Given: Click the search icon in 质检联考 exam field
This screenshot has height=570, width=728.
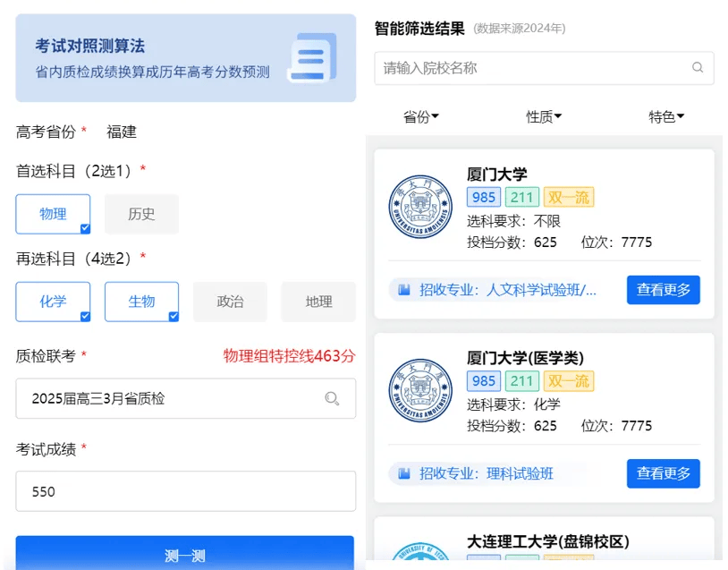Looking at the screenshot, I should click(x=332, y=399).
